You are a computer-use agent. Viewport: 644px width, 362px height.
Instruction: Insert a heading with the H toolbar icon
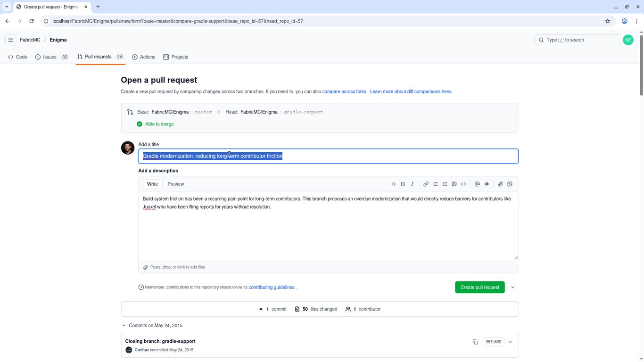pos(393,184)
